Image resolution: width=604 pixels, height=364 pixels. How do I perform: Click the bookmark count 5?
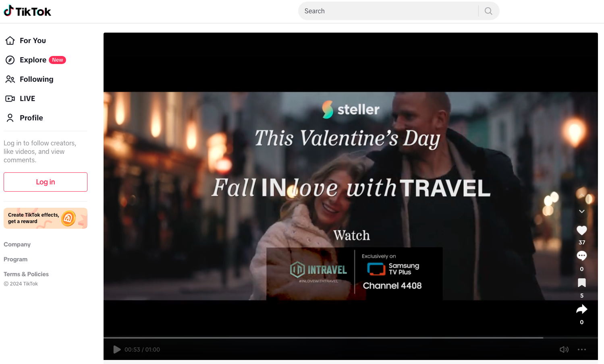[x=582, y=296]
